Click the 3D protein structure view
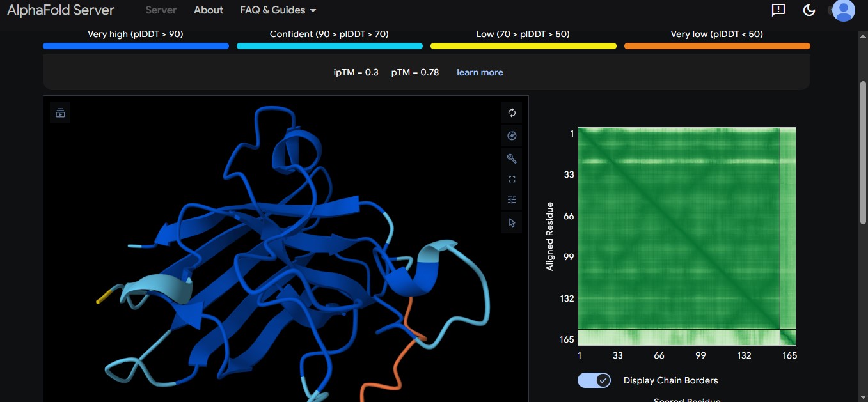The width and height of the screenshot is (868, 402). point(286,249)
